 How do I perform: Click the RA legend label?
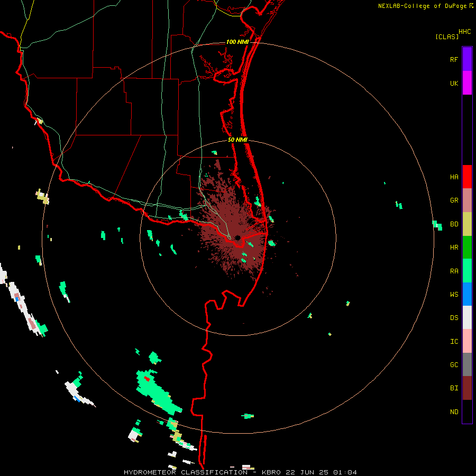pyautogui.click(x=454, y=271)
